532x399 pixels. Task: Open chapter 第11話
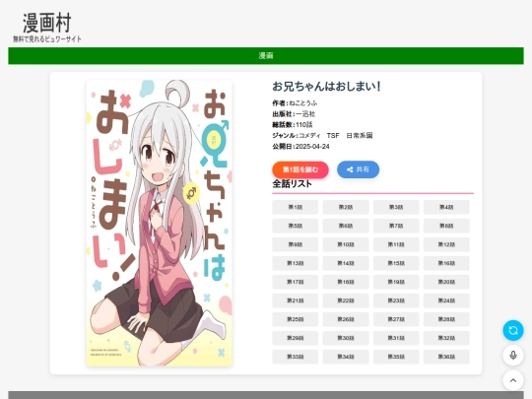point(396,244)
